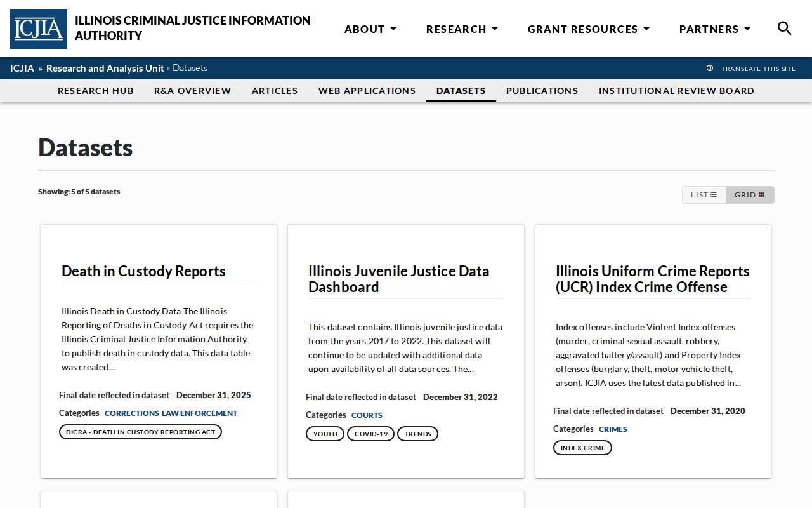Click the December 31, 2022 date
Viewport: 812px width, 508px height.
(461, 397)
